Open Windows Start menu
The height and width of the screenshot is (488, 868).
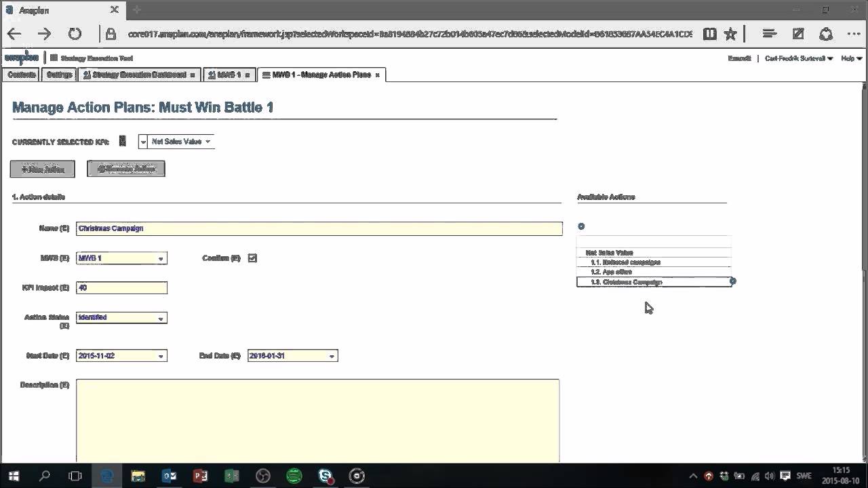click(14, 476)
